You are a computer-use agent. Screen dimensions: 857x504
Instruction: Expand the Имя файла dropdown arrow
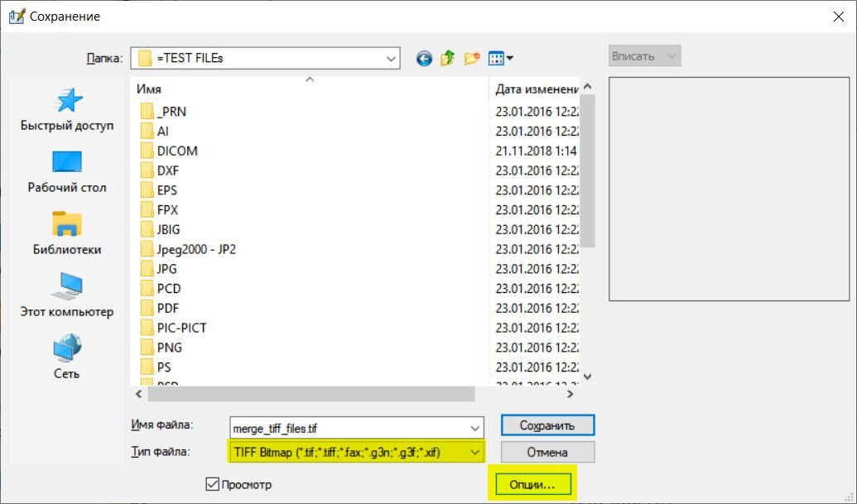(474, 429)
